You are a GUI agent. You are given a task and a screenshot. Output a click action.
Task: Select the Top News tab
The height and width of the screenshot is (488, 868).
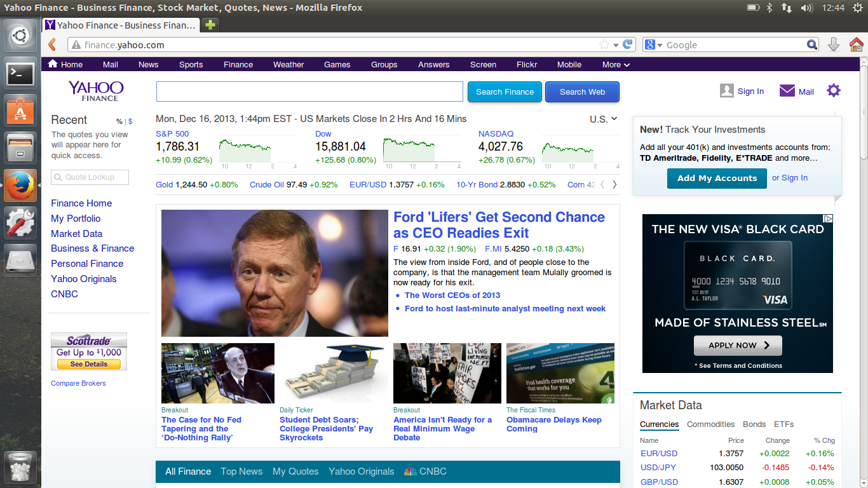pos(241,471)
